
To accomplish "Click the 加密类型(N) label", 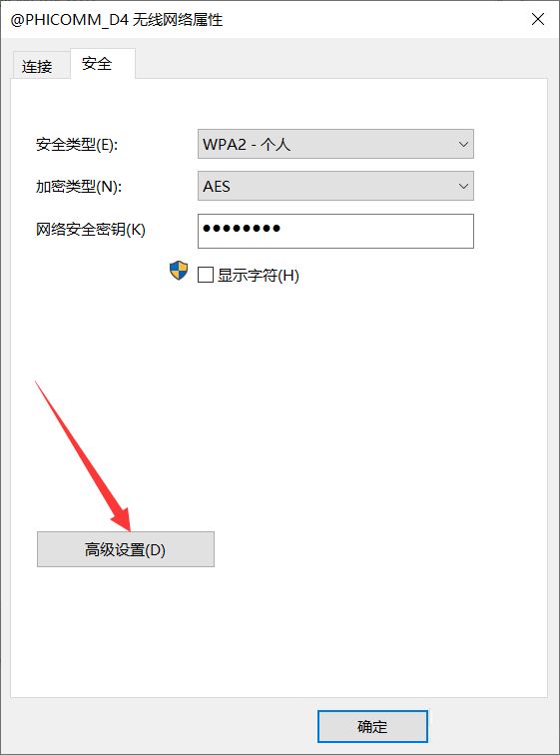I will tap(79, 187).
